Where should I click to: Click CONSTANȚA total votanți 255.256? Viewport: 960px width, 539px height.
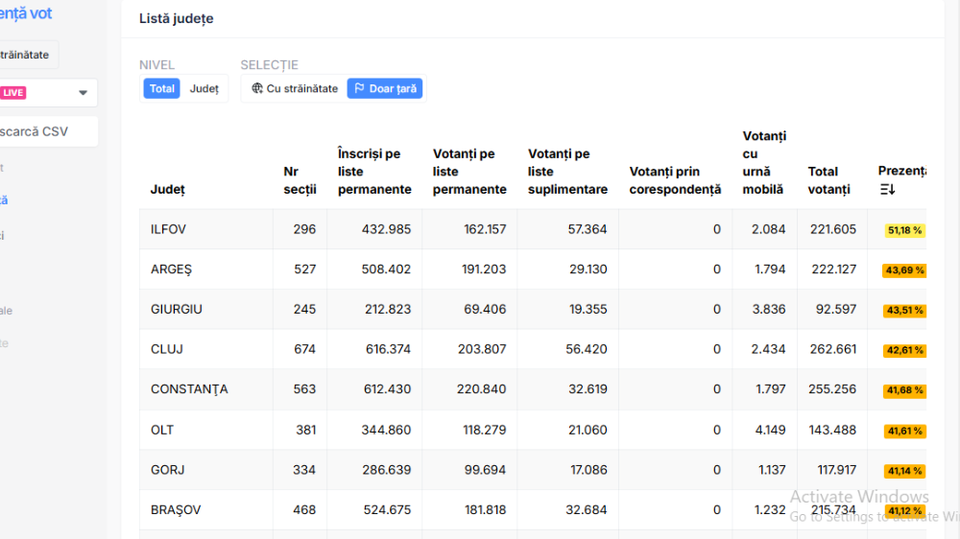[x=833, y=390]
